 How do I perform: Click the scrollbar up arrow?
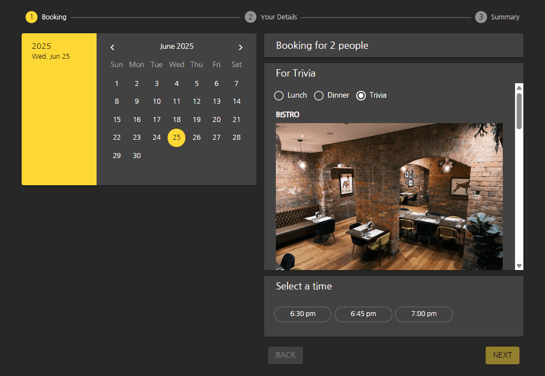click(519, 87)
